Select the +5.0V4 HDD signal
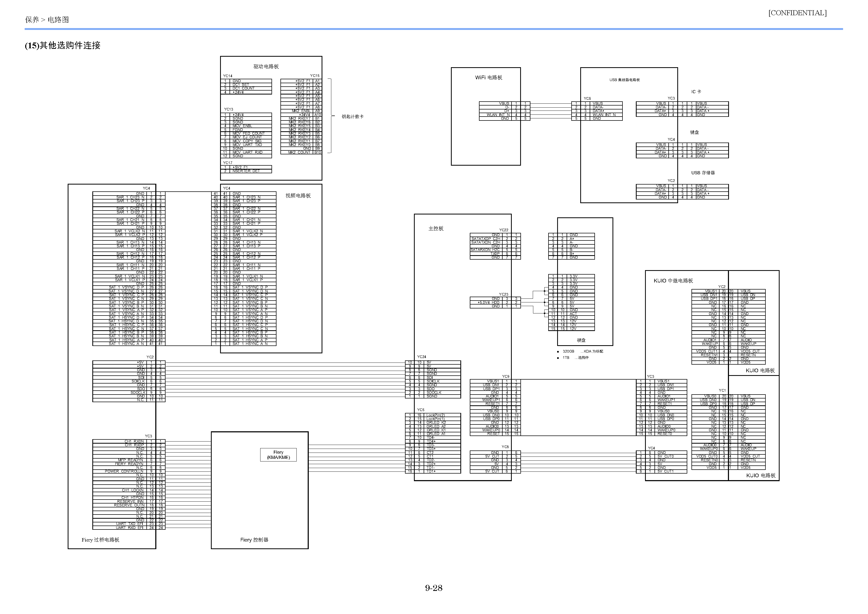This screenshot has width=868, height=614. coord(488,303)
